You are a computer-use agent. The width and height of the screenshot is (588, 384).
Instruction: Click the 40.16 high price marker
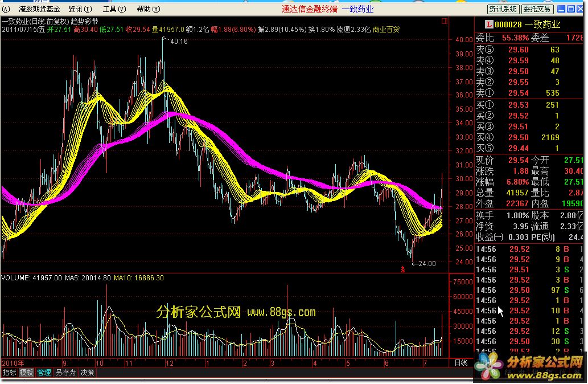[179, 41]
